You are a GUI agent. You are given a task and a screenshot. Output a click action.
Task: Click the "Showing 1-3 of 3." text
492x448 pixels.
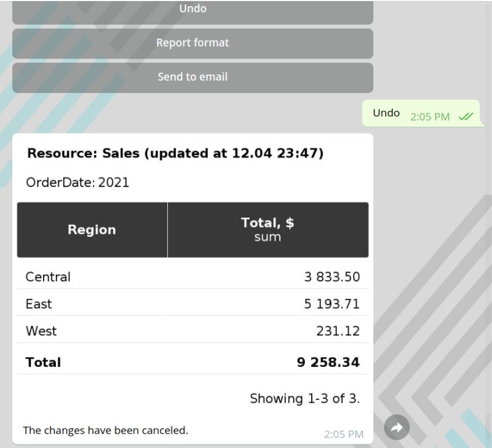[x=304, y=399]
